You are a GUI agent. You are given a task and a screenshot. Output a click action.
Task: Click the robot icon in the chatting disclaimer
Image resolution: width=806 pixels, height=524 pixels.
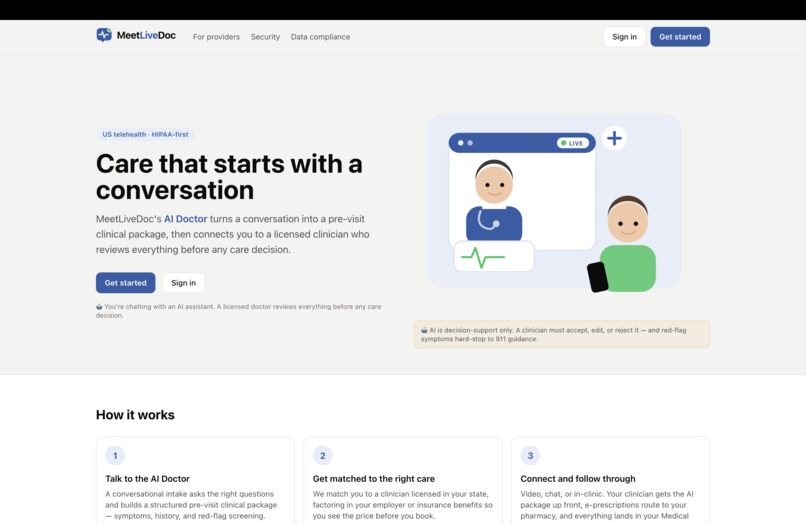(99, 306)
